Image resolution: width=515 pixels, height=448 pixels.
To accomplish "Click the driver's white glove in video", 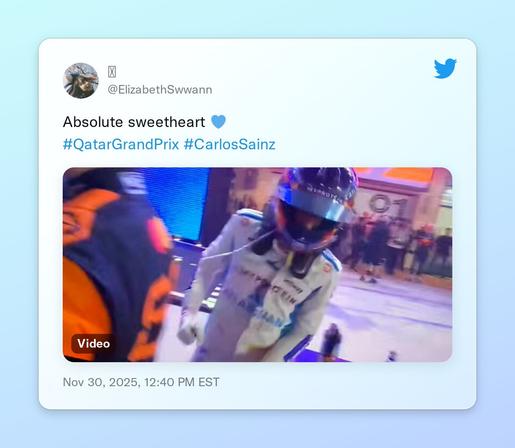I will [189, 328].
